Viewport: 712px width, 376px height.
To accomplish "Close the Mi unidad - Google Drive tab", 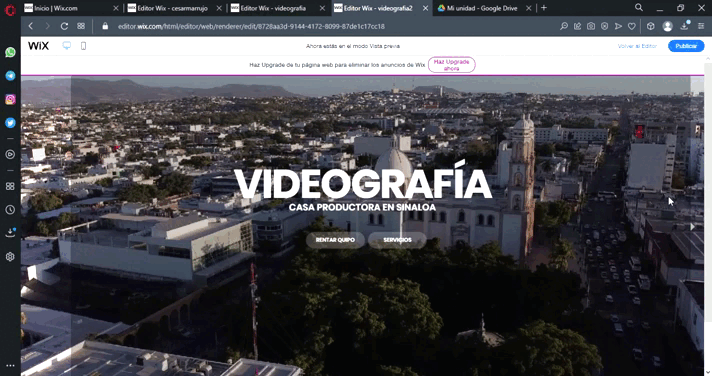I will tap(529, 8).
